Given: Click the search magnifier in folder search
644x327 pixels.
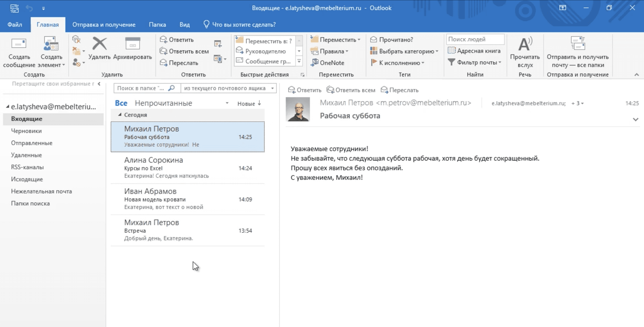Looking at the screenshot, I should tap(172, 88).
